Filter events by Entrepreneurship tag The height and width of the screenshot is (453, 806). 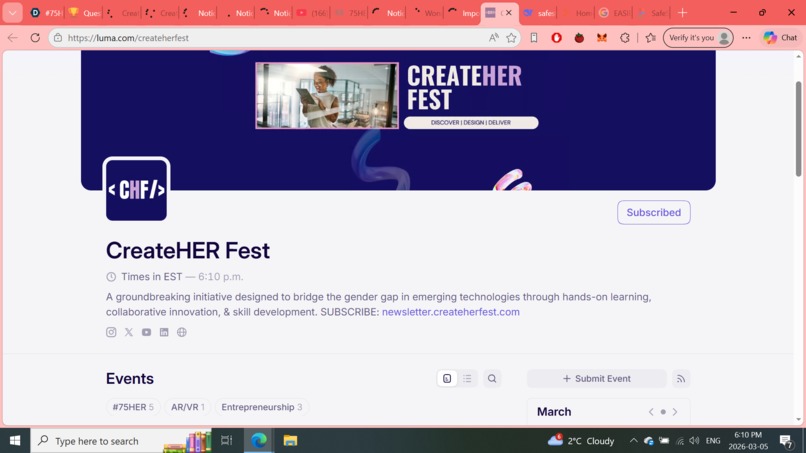[262, 407]
